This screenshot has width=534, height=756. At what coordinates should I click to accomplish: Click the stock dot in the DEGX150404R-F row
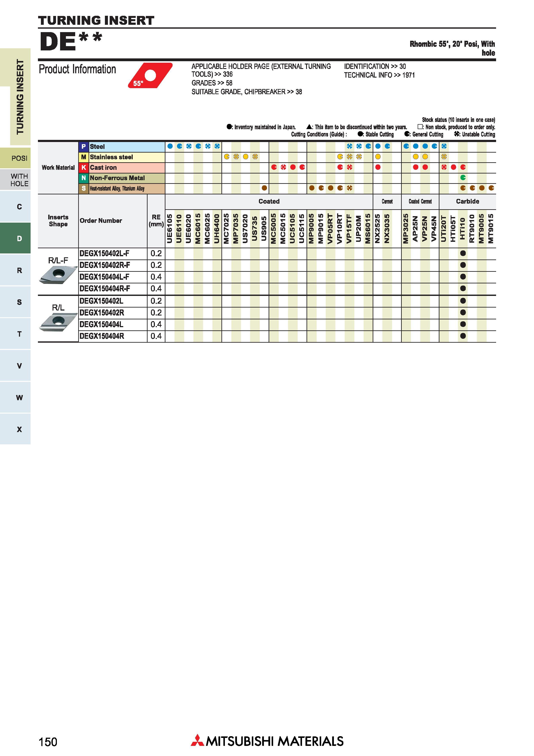(x=463, y=288)
